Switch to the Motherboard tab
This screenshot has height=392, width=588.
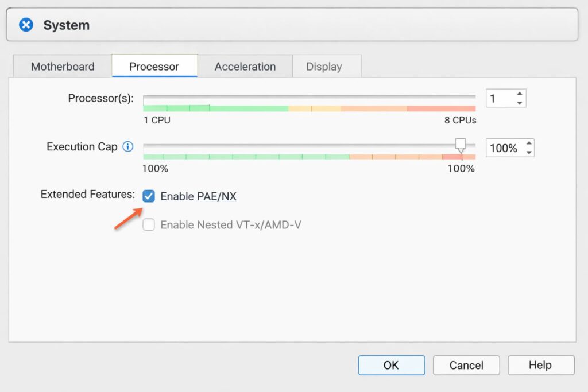(x=62, y=67)
